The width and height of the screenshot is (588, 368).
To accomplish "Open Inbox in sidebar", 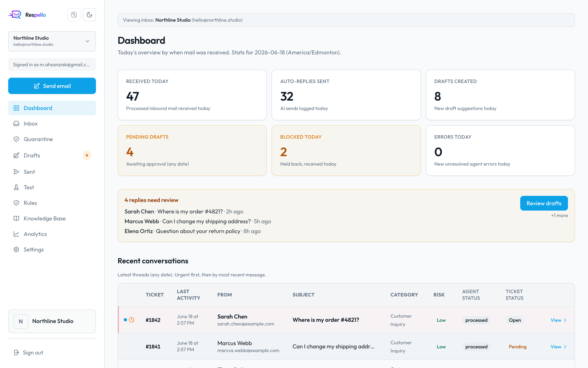I will coord(52,124).
